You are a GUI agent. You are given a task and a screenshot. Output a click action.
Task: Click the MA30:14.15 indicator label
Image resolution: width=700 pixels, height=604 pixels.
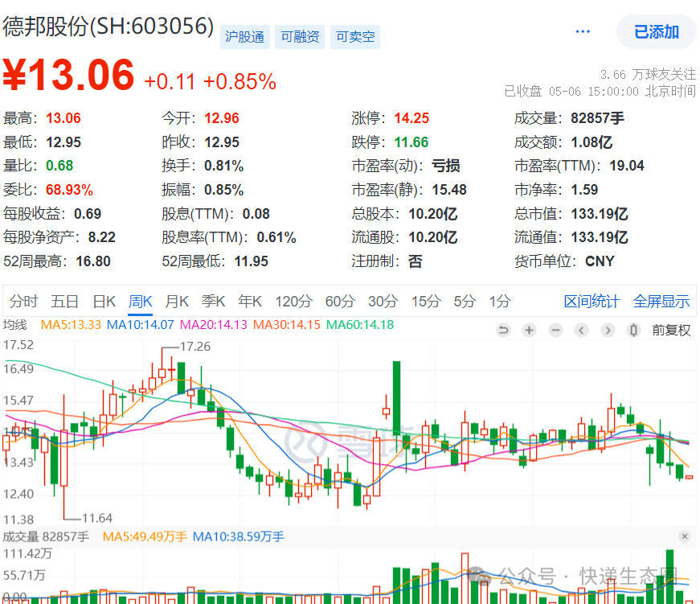[287, 325]
